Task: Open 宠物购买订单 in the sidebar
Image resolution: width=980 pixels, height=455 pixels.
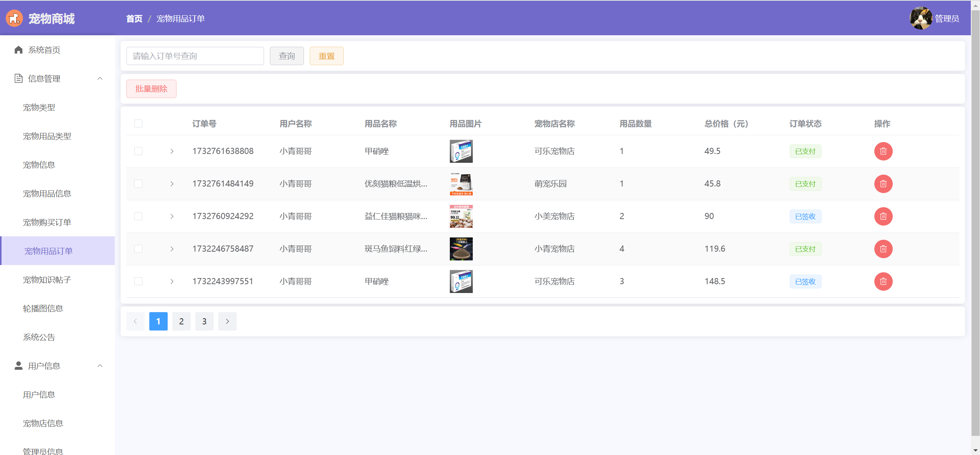Action: pyautogui.click(x=47, y=222)
